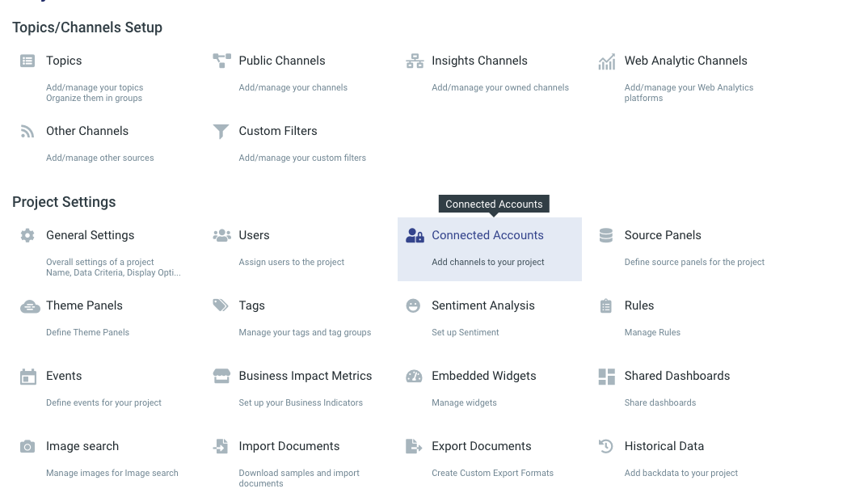Click the Topics list icon
The width and height of the screenshot is (868, 497).
[x=27, y=61]
